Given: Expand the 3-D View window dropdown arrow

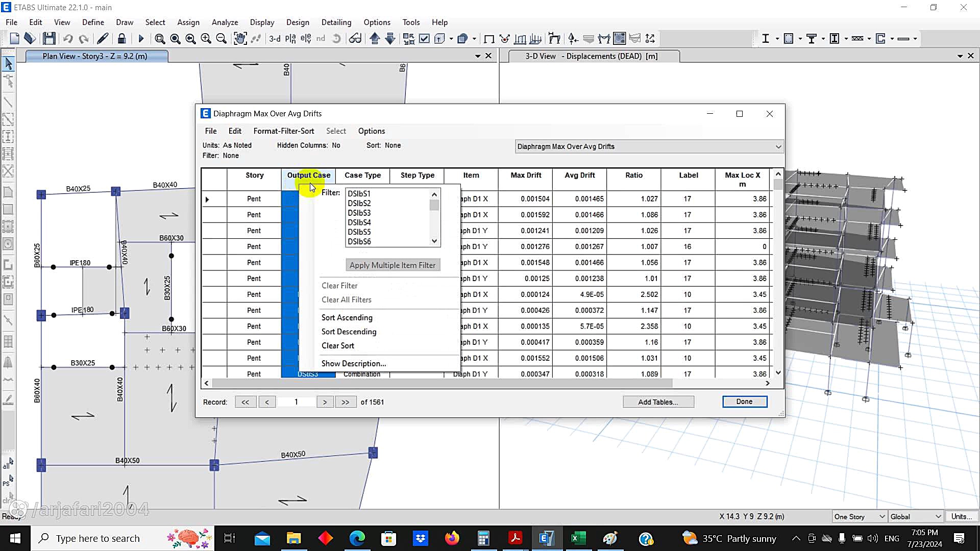Looking at the screenshot, I should tap(960, 56).
